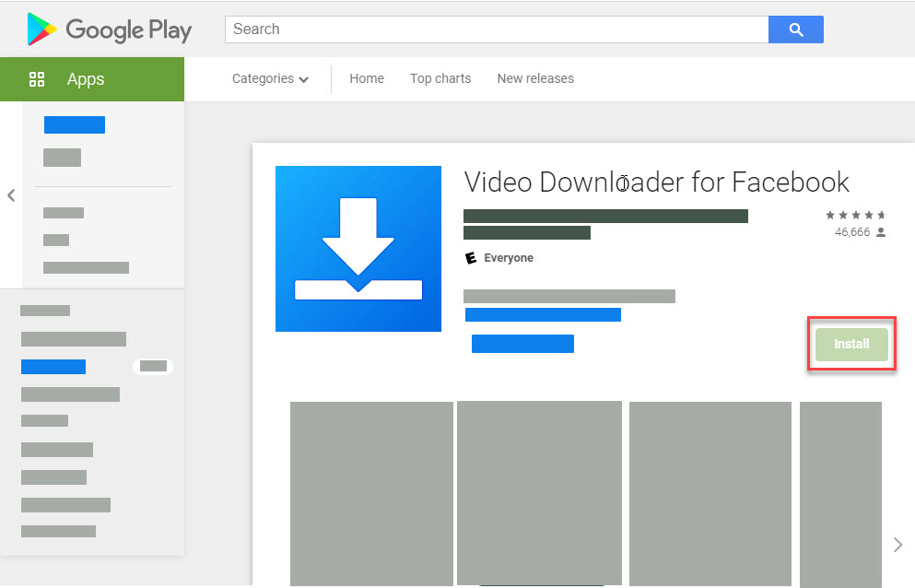Click the Video Downloader for Facebook title
Image resolution: width=915 pixels, height=588 pixels.
pos(656,182)
